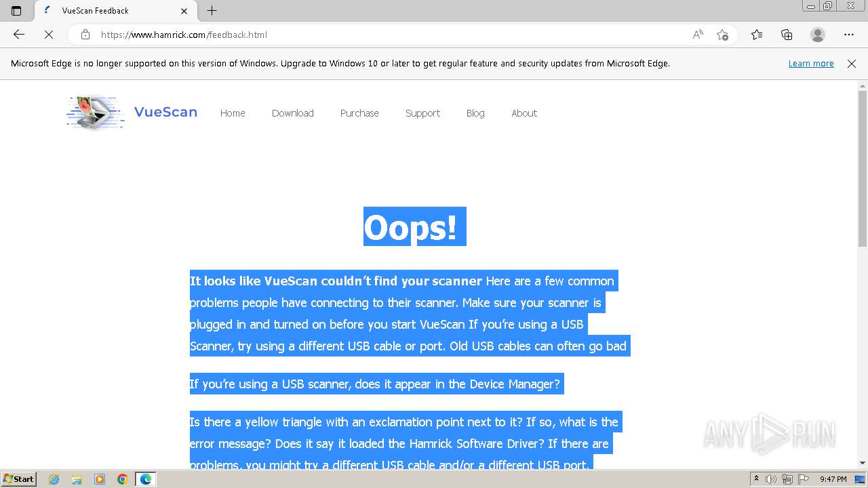Viewport: 868px width, 488px height.
Task: Open the Support menu item
Action: tap(422, 113)
